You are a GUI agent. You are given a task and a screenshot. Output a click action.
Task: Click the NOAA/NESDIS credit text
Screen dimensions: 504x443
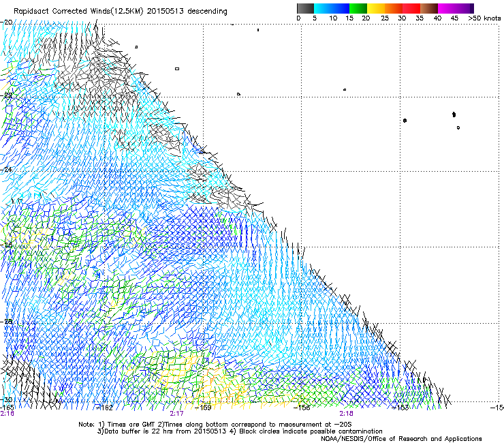pyautogui.click(x=401, y=438)
